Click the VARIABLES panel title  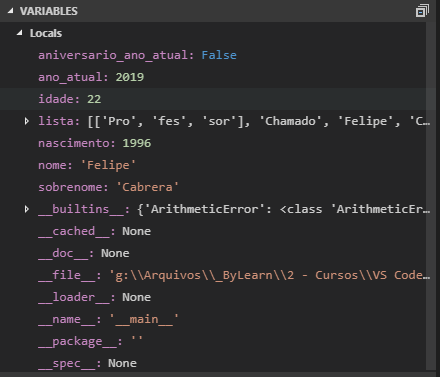[x=49, y=11]
